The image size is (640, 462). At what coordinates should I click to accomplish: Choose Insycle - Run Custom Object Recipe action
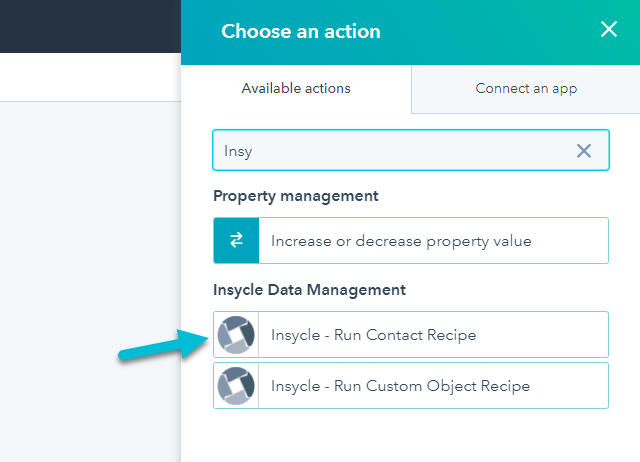(x=411, y=386)
